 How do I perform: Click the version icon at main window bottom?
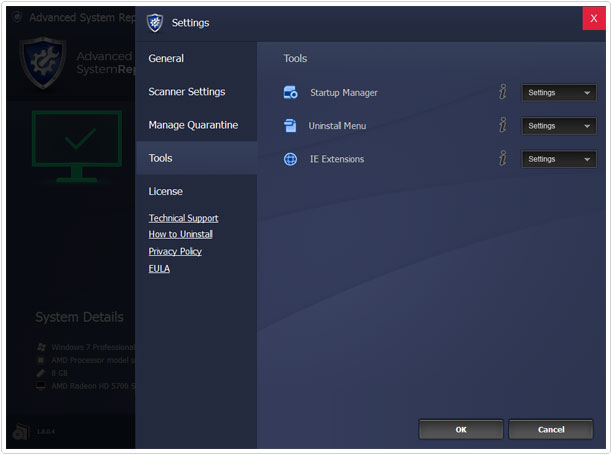coord(20,431)
